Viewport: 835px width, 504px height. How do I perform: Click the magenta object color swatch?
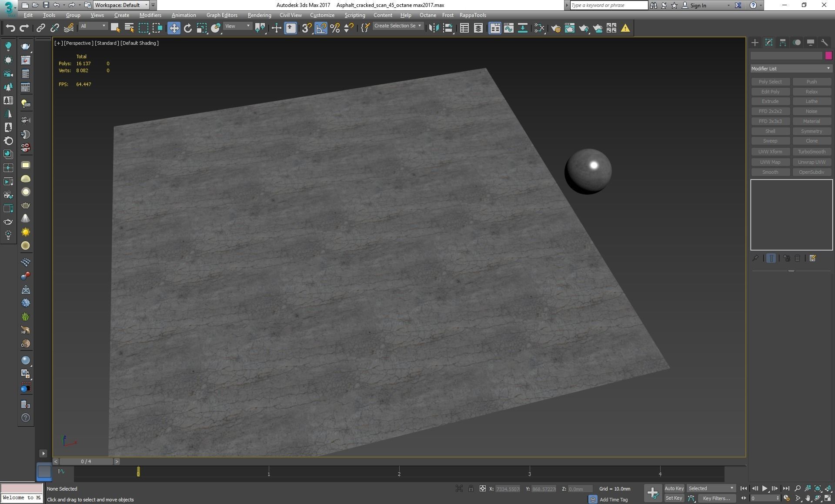click(x=828, y=56)
